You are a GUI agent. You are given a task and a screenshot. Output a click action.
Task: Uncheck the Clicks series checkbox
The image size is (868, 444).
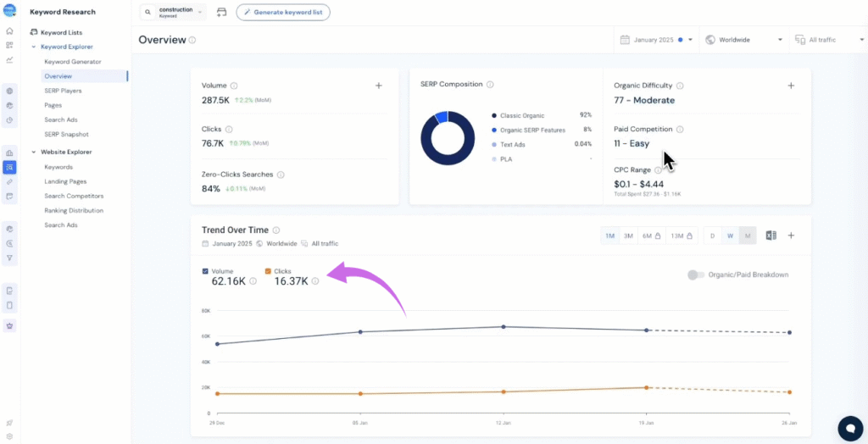pos(268,271)
